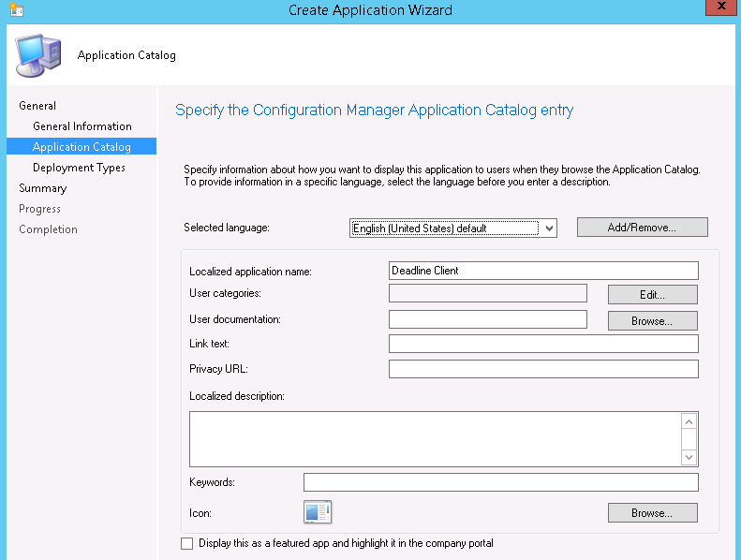Select Deployment Types in sidebar
This screenshot has width=741, height=560.
pyautogui.click(x=79, y=168)
